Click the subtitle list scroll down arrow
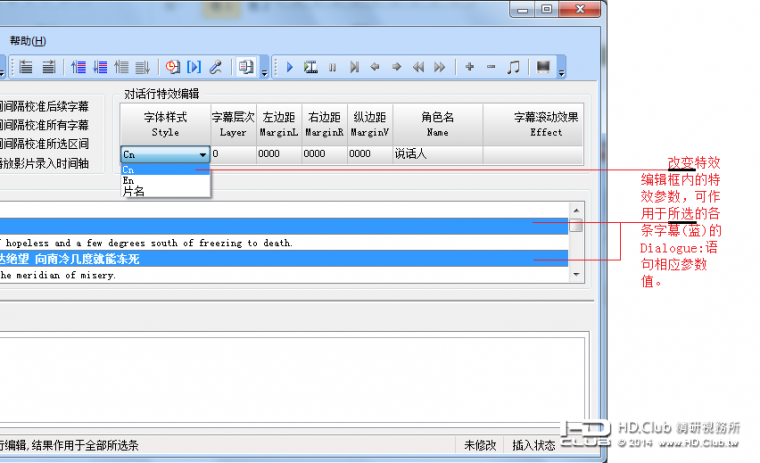Screen dimensions: 760x463 pos(576,274)
